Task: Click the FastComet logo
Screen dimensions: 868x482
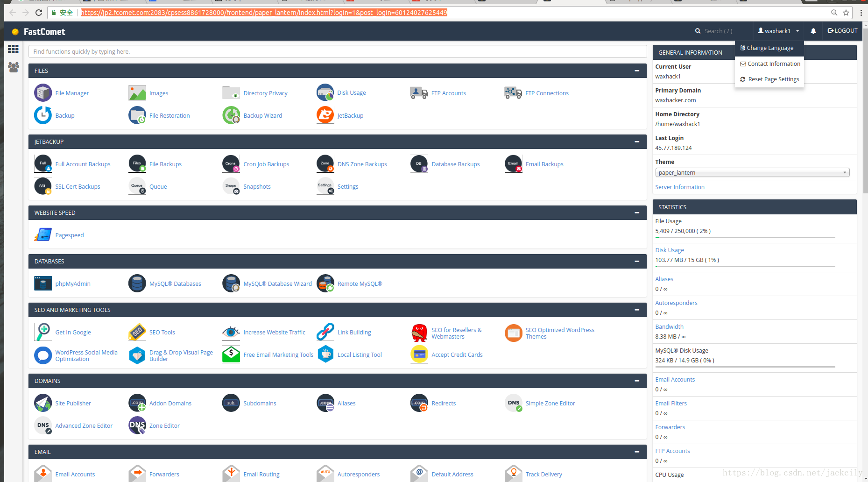Action: click(x=38, y=31)
